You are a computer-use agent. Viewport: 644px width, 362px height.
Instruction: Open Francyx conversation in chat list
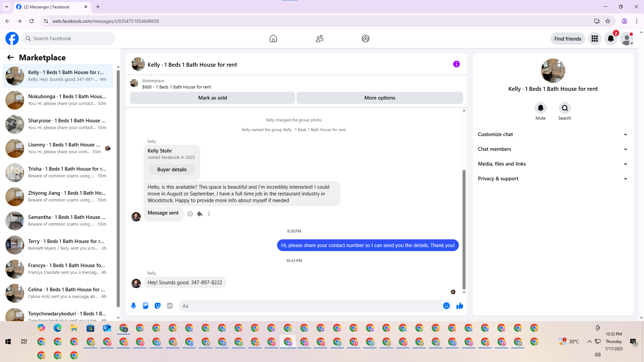58,269
